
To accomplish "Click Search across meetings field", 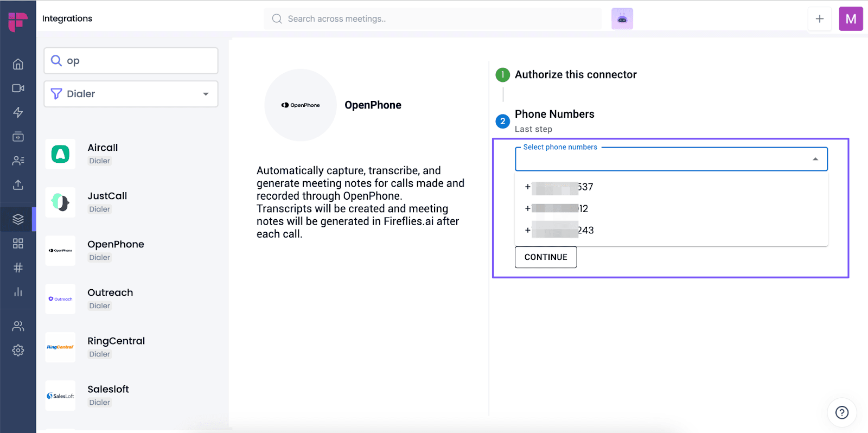I will (433, 18).
